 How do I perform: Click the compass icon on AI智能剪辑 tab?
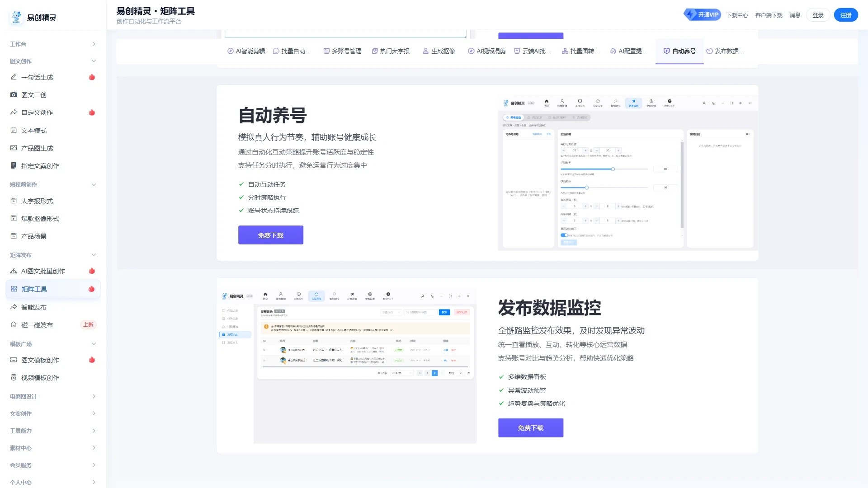[x=230, y=51]
